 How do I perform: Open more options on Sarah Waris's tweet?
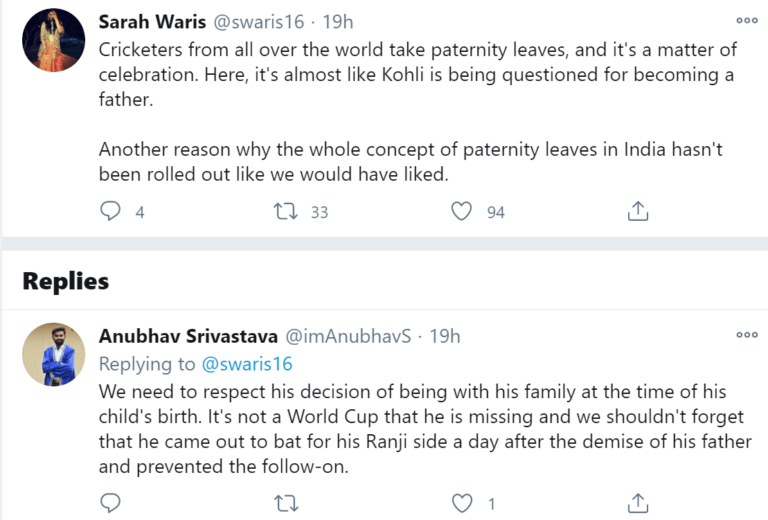point(746,20)
